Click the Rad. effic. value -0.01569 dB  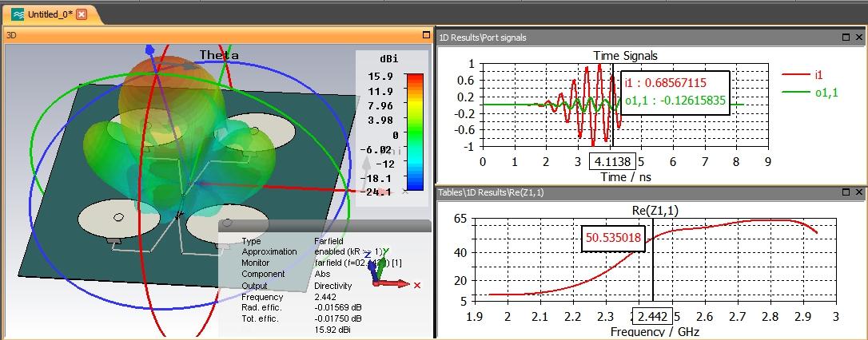tap(338, 308)
